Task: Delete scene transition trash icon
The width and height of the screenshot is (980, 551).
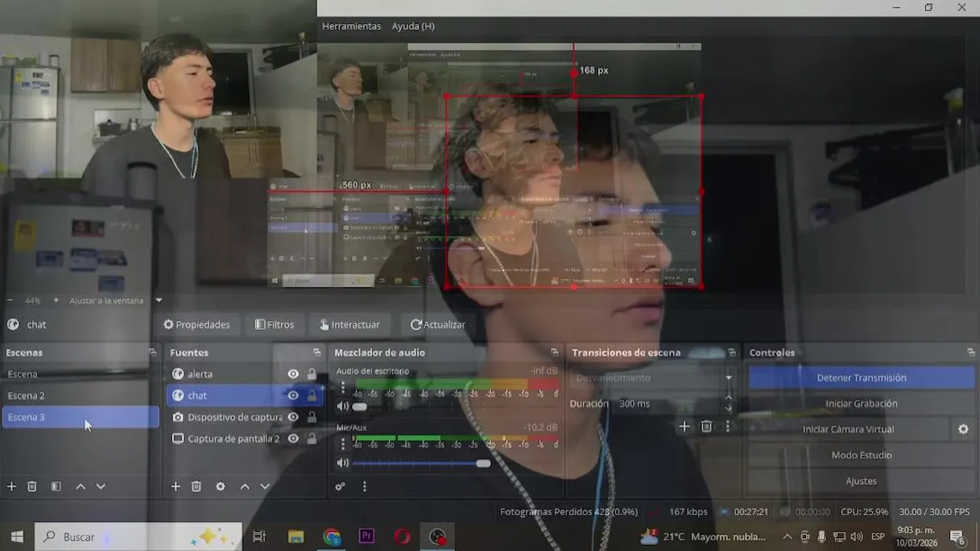Action: coord(707,426)
